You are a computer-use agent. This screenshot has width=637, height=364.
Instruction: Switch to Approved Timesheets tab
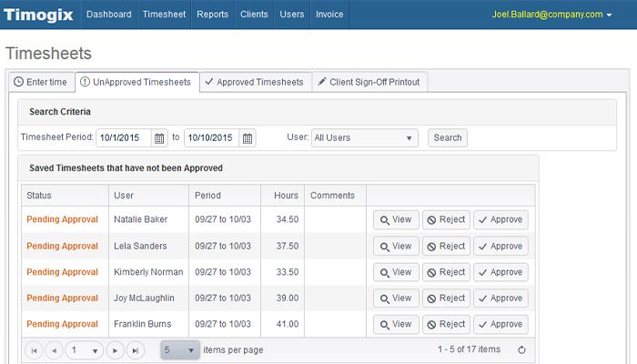pos(256,82)
